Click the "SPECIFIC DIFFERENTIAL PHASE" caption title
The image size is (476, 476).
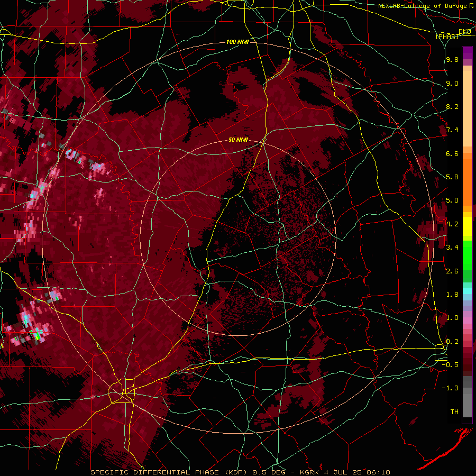click(x=154, y=472)
